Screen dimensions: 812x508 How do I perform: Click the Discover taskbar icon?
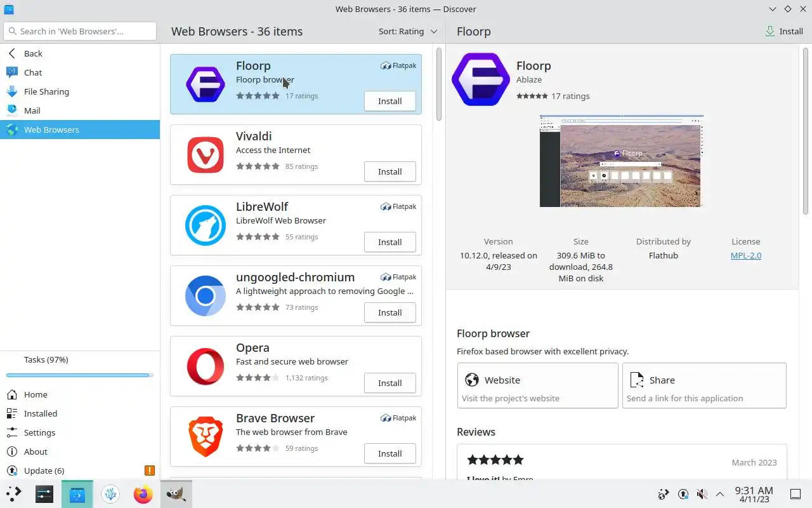pyautogui.click(x=77, y=493)
